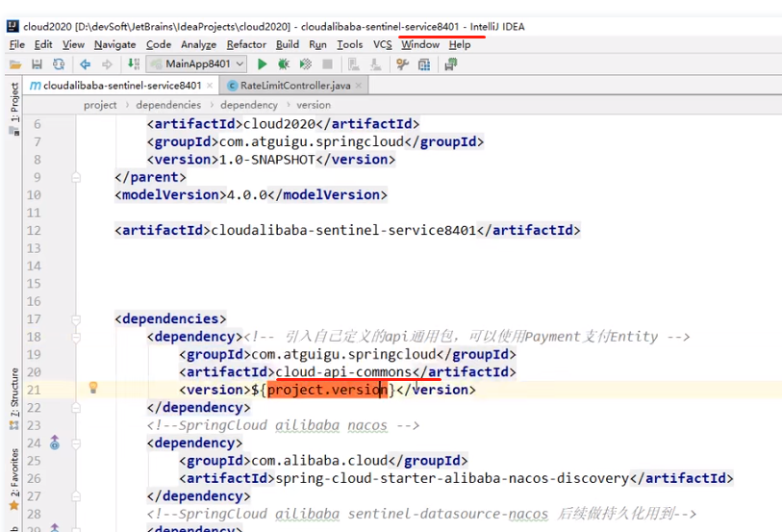Open the Analyze menu
This screenshot has height=532, width=782.
(198, 44)
